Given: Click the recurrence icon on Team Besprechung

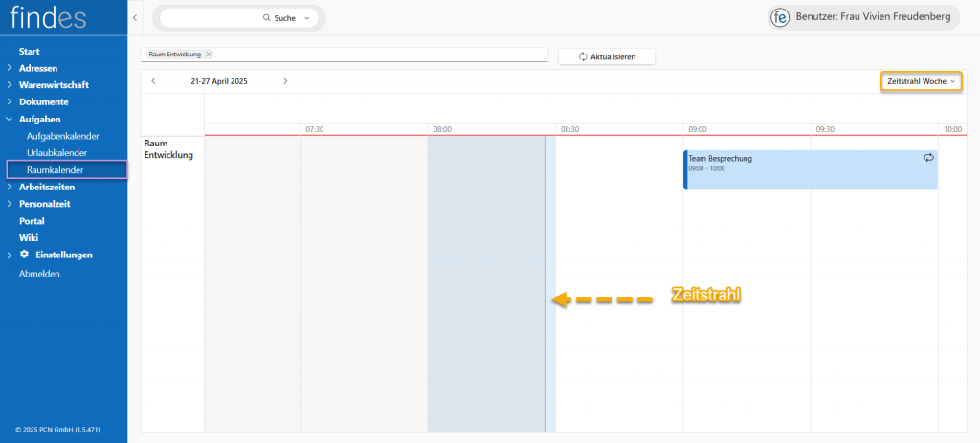Looking at the screenshot, I should pyautogui.click(x=928, y=158).
